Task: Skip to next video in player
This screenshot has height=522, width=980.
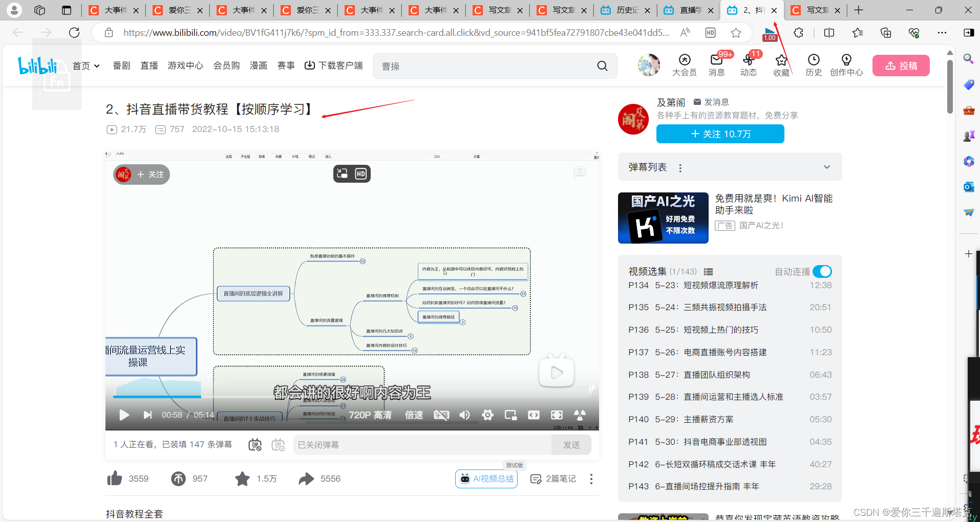Action: click(x=147, y=415)
